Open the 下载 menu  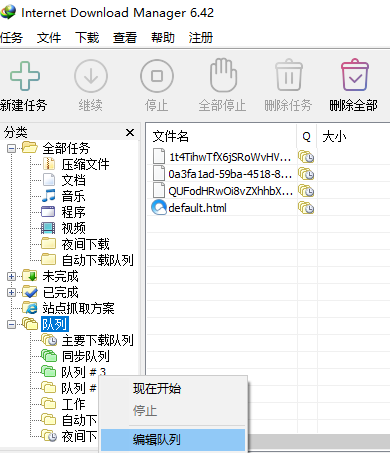[x=87, y=38]
